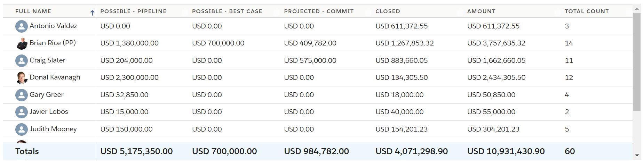Screen dimensions: 644x168
Task: Click Donal Kavanagh's profile photo
Action: pyautogui.click(x=22, y=78)
